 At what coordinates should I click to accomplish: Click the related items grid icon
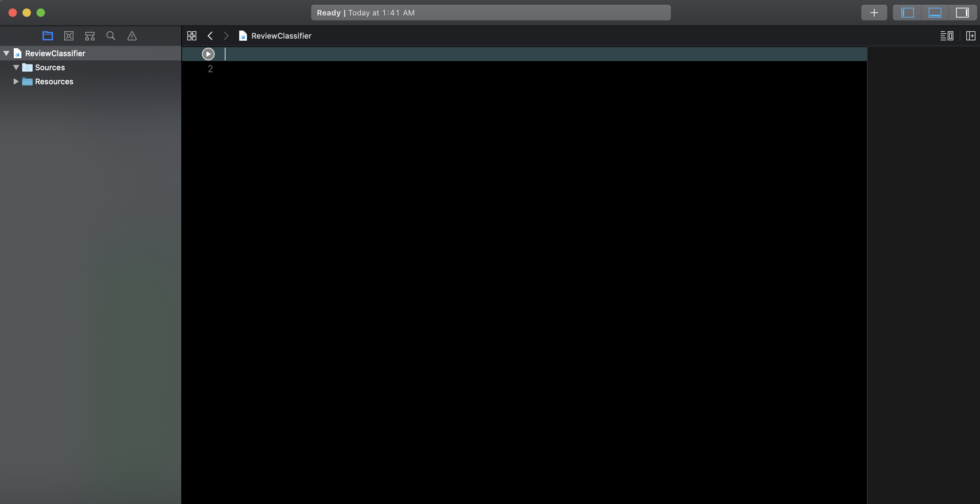pos(192,36)
